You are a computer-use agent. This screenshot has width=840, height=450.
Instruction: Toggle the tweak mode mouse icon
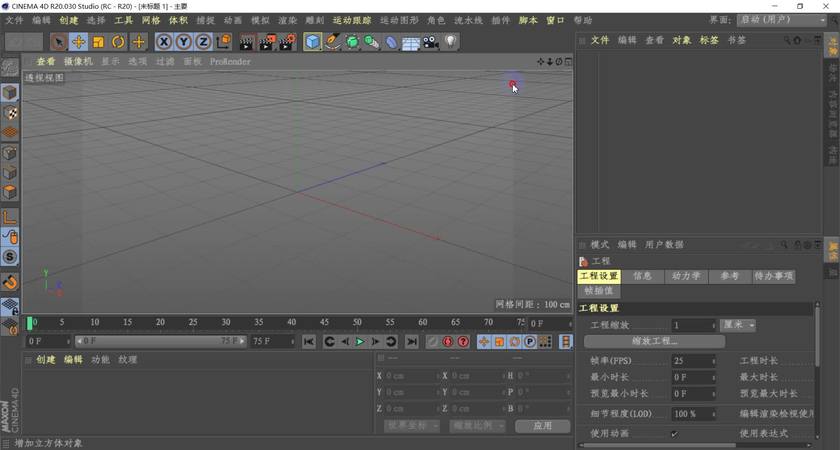pos(10,237)
